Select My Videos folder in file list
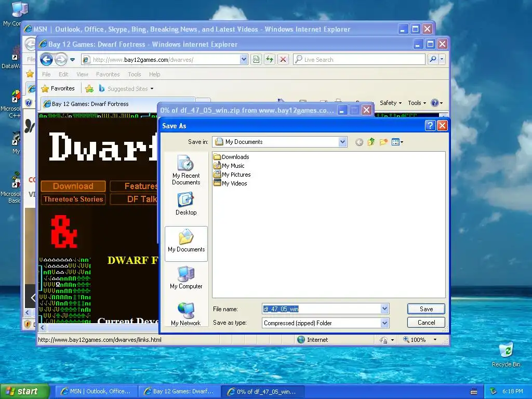This screenshot has width=532, height=399. pos(230,183)
